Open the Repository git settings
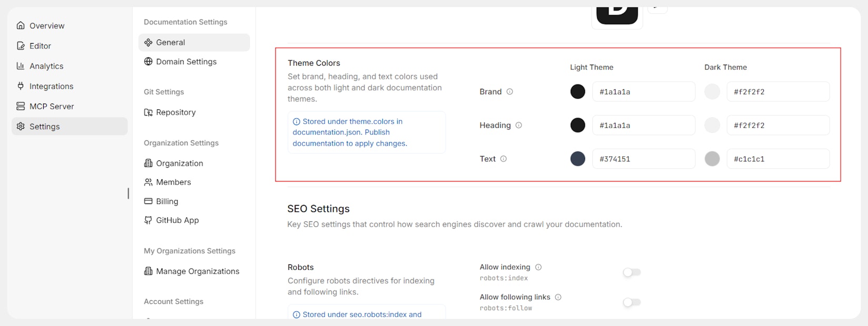 point(176,113)
